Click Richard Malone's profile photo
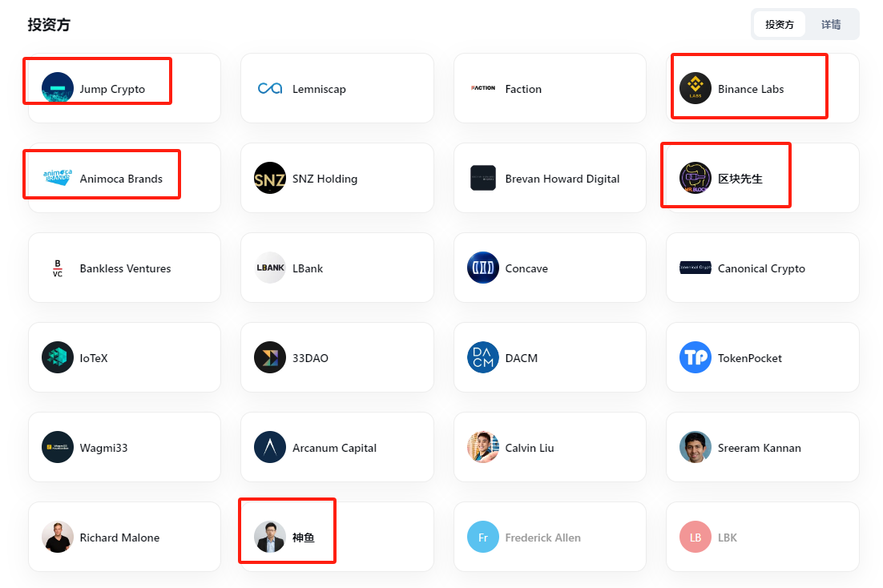This screenshot has height=588, width=883. pos(58,537)
